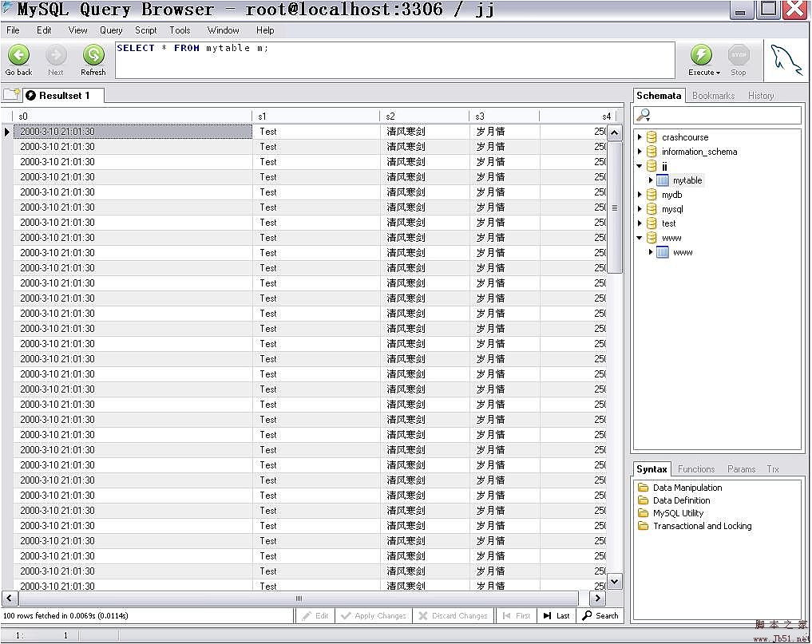Expand the crashcourse schema node

[640, 137]
